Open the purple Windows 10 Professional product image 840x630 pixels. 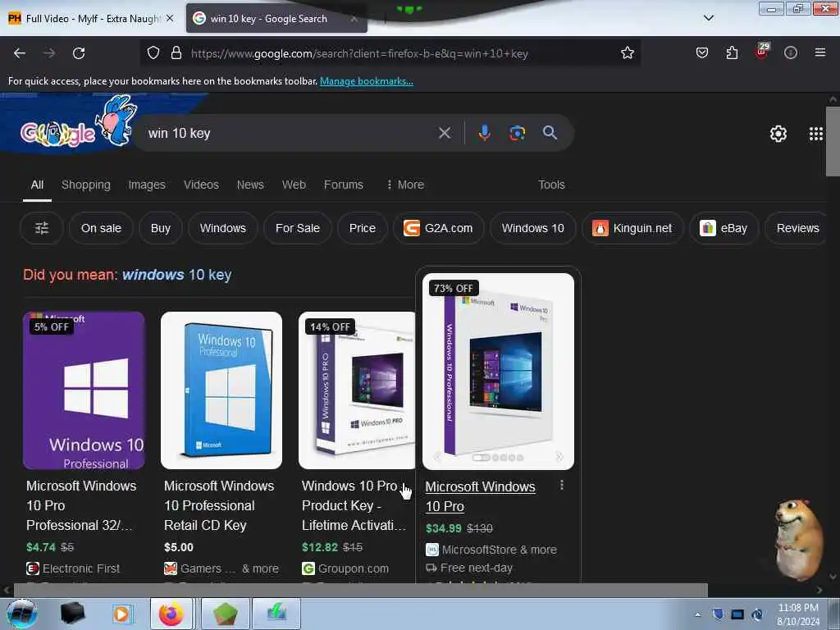click(x=84, y=390)
